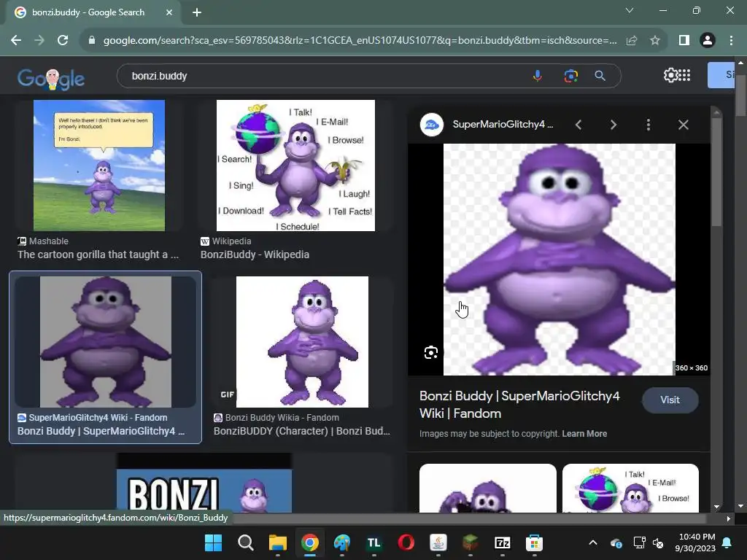The image size is (747, 560).
Task: Bookmark this page with the star
Action: 655,41
